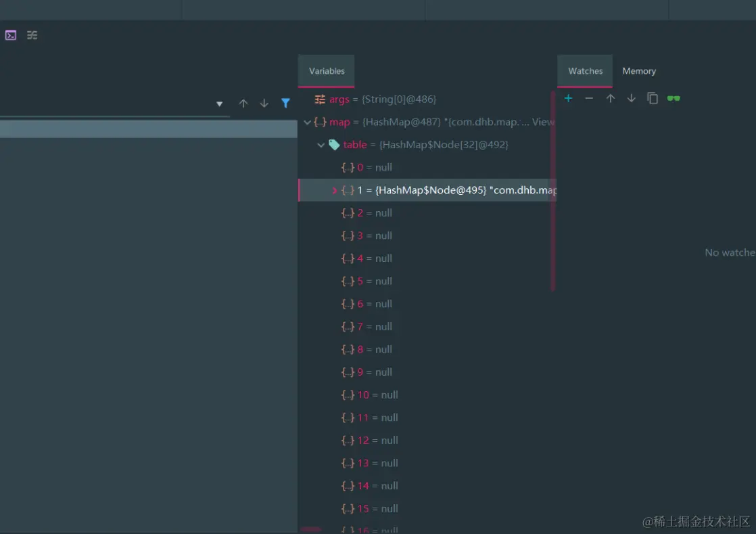The height and width of the screenshot is (534, 756).
Task: Click the Variables panel vertical scrollbar
Action: pos(553,192)
